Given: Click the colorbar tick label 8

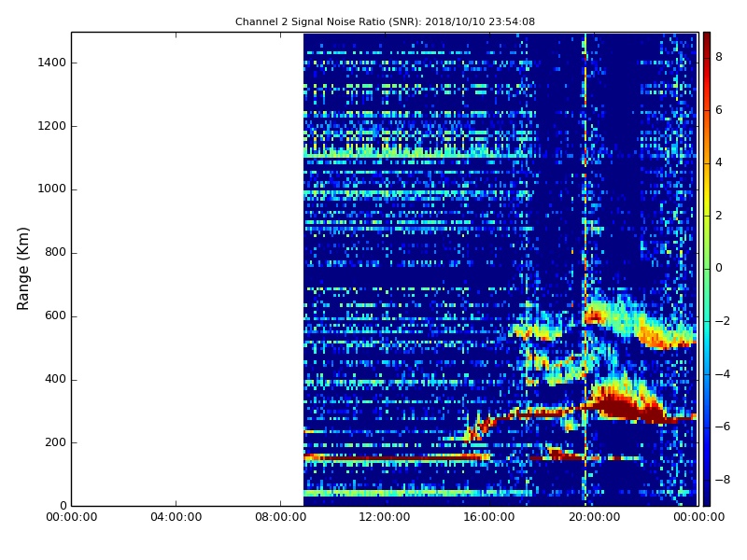Looking at the screenshot, I should pos(719,57).
